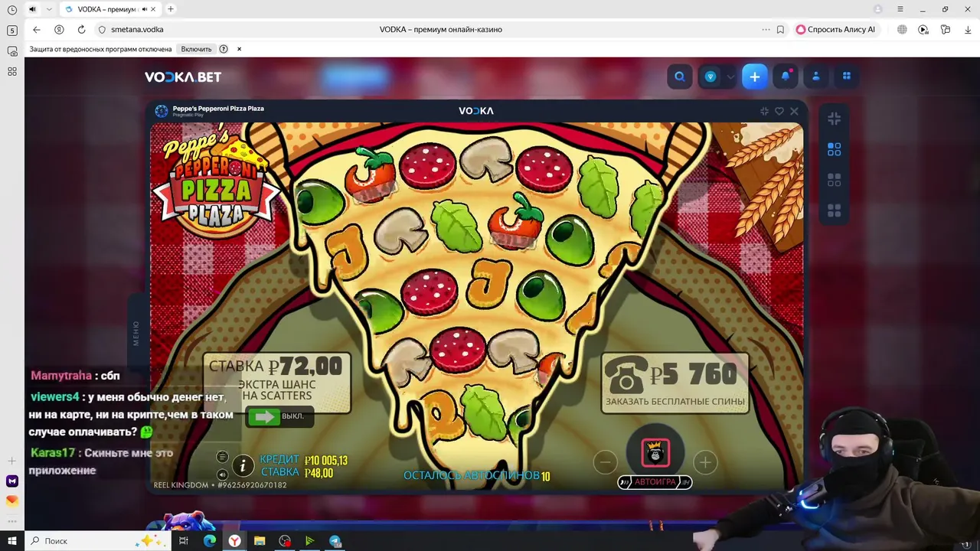The image size is (980, 551).
Task: Open the tab counter showing 5
Action: coord(11,31)
